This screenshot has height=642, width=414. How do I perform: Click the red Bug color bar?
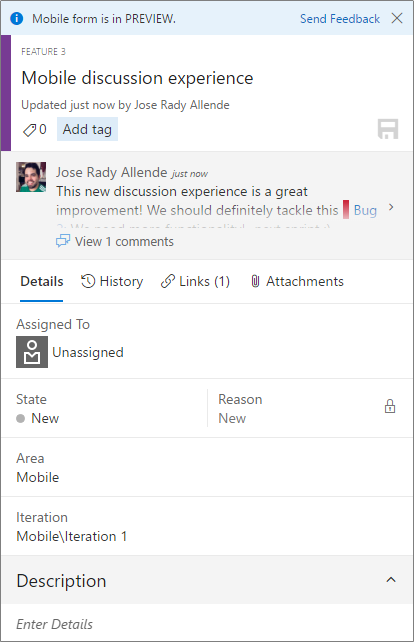pyautogui.click(x=346, y=210)
